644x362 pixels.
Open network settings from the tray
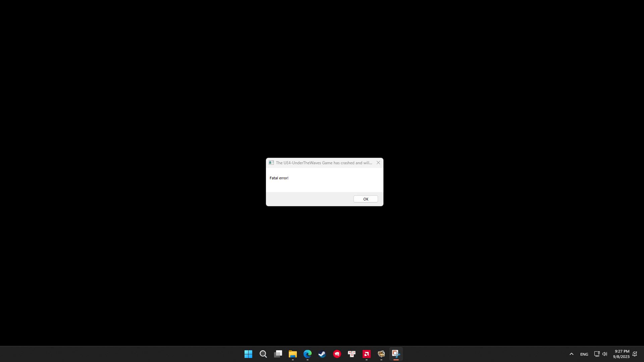pos(597,354)
